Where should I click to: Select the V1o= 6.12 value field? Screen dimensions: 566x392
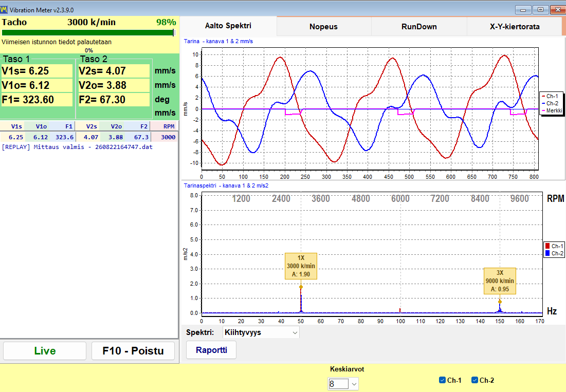coord(37,85)
